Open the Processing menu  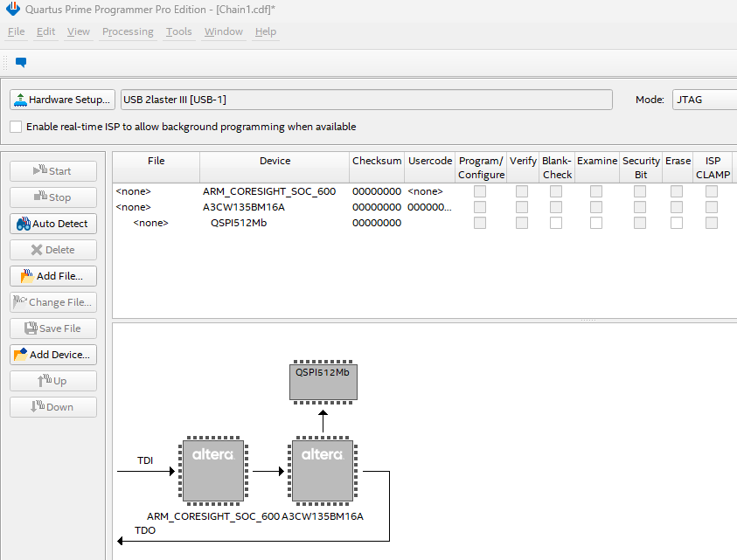(x=128, y=31)
